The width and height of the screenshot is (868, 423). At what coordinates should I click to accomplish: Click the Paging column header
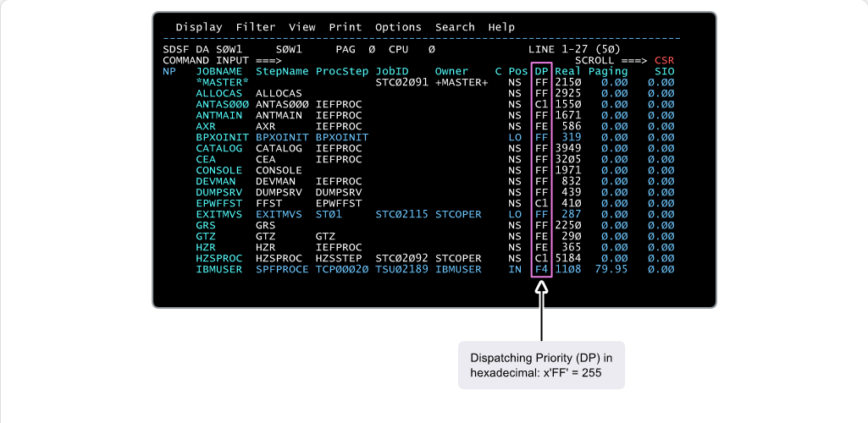(607, 71)
